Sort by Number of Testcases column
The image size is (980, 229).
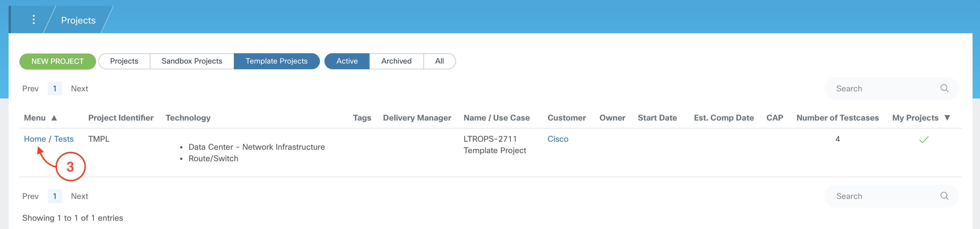pyautogui.click(x=837, y=118)
